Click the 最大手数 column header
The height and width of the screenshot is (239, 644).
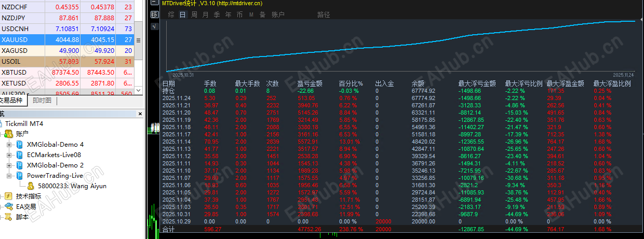[248, 83]
